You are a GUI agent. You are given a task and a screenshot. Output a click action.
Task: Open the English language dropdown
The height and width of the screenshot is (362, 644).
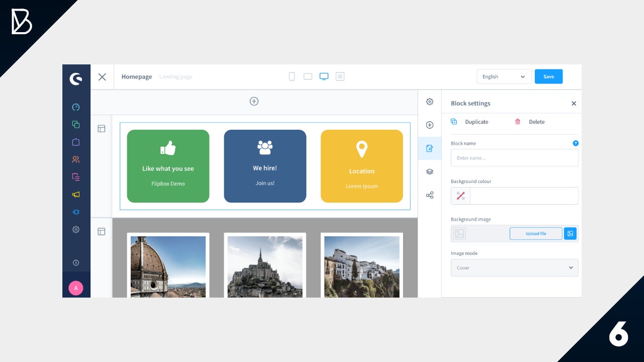click(504, 76)
